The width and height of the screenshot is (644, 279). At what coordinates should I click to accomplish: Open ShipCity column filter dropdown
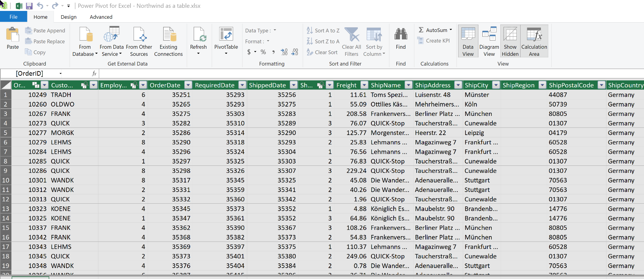point(496,85)
